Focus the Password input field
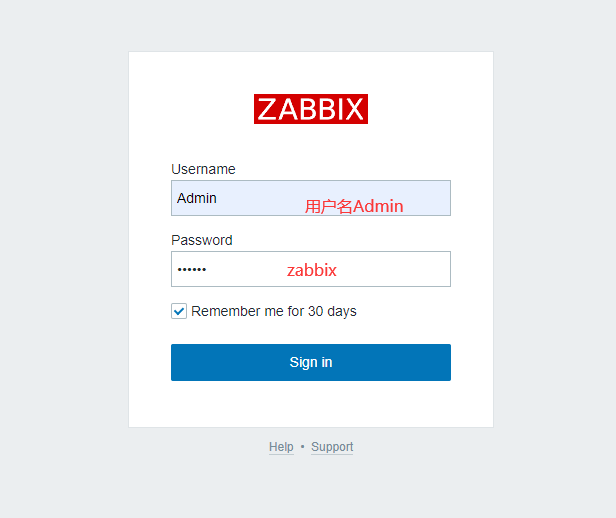The height and width of the screenshot is (518, 616). tap(311, 269)
